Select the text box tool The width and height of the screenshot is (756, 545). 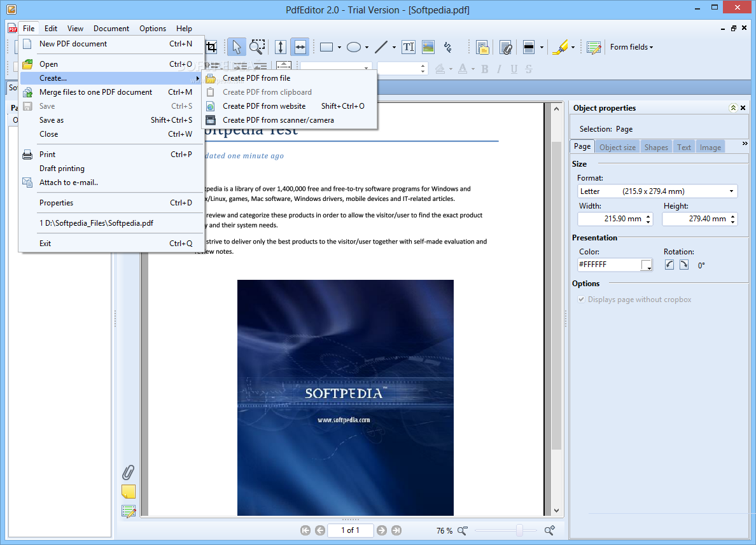click(x=409, y=47)
